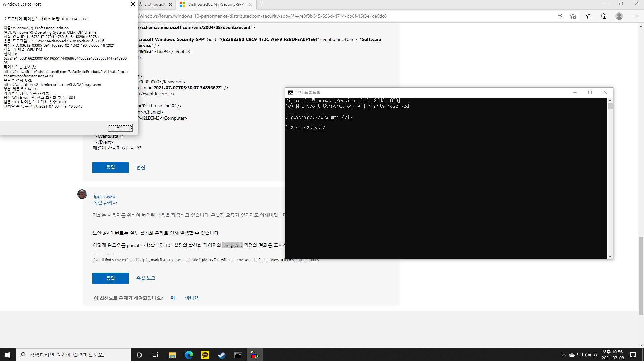Expand the hidden system tray icons
Viewport: 644px width, 361px height.
click(x=563, y=355)
